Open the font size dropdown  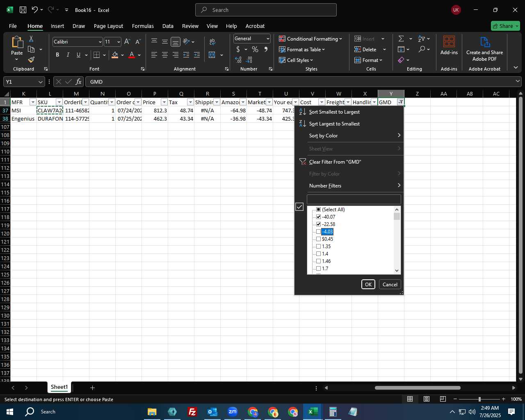pyautogui.click(x=119, y=42)
